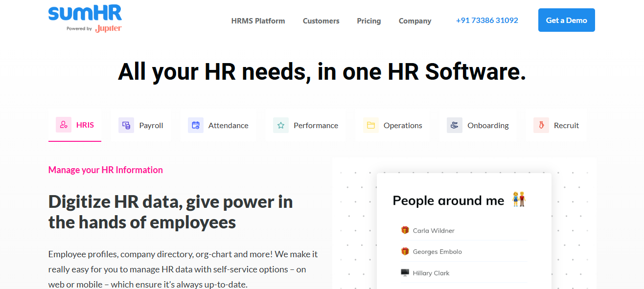Image resolution: width=644 pixels, height=289 pixels.
Task: Switch to the Performance tab
Action: coord(305,125)
